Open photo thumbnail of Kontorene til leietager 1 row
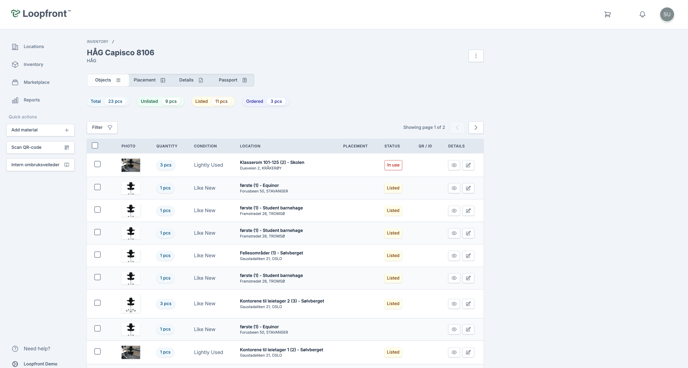Image resolution: width=688 pixels, height=368 pixels. 131,352
